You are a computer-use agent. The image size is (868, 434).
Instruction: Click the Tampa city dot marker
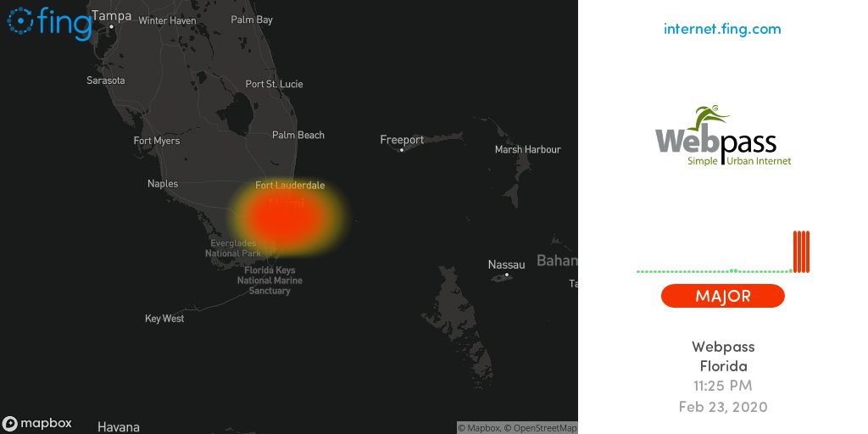point(111,26)
